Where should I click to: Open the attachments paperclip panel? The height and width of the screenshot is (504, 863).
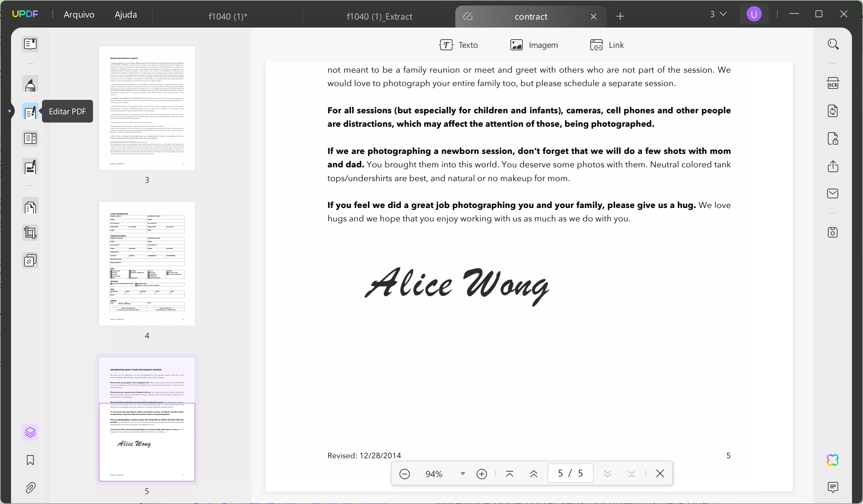point(30,487)
